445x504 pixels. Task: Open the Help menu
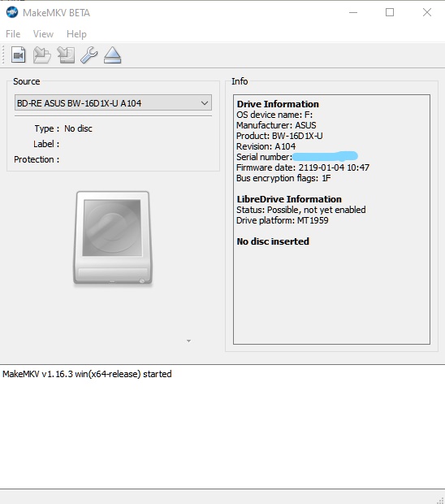tap(76, 34)
